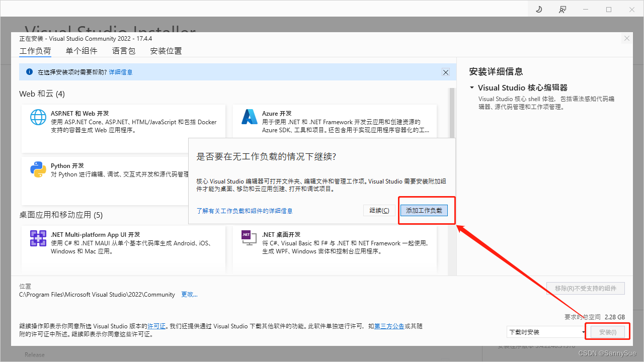644x362 pixels.
Task: Select the Python 开发 workload title
Action: click(x=67, y=166)
